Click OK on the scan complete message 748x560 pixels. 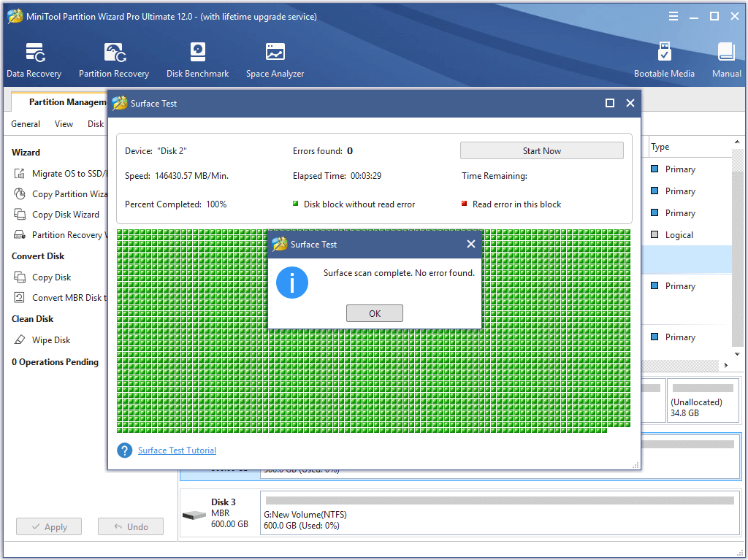coord(374,312)
